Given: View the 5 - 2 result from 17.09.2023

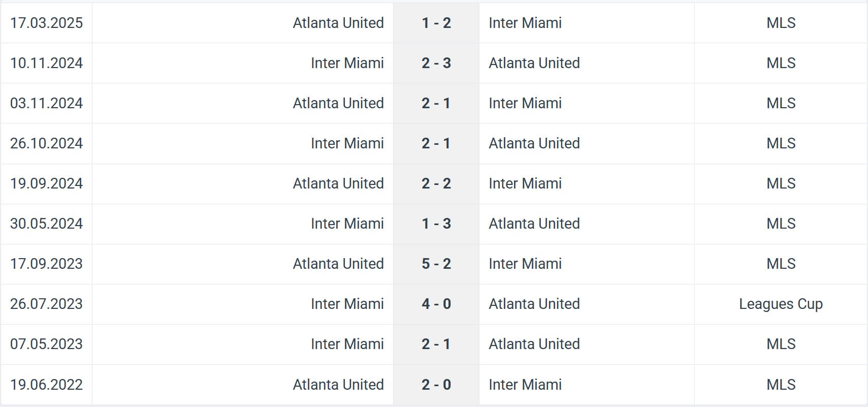Looking at the screenshot, I should (436, 264).
